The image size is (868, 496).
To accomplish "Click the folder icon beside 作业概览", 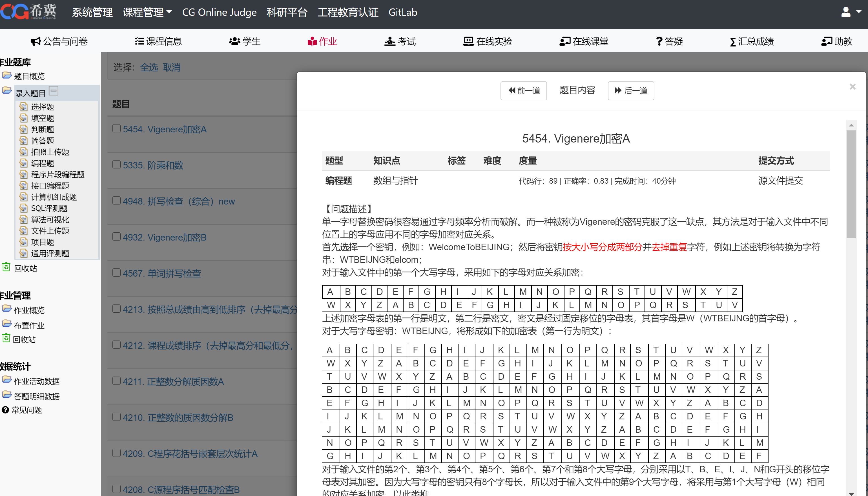I will click(x=6, y=309).
